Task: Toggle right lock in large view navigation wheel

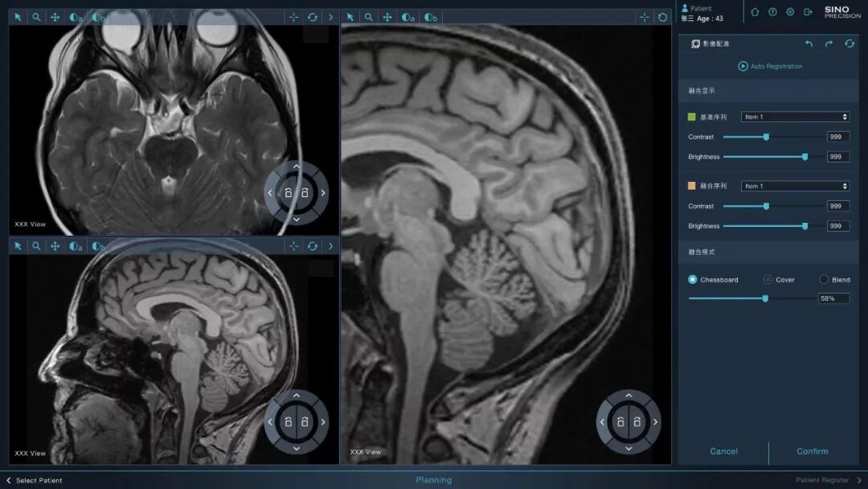Action: [x=637, y=422]
